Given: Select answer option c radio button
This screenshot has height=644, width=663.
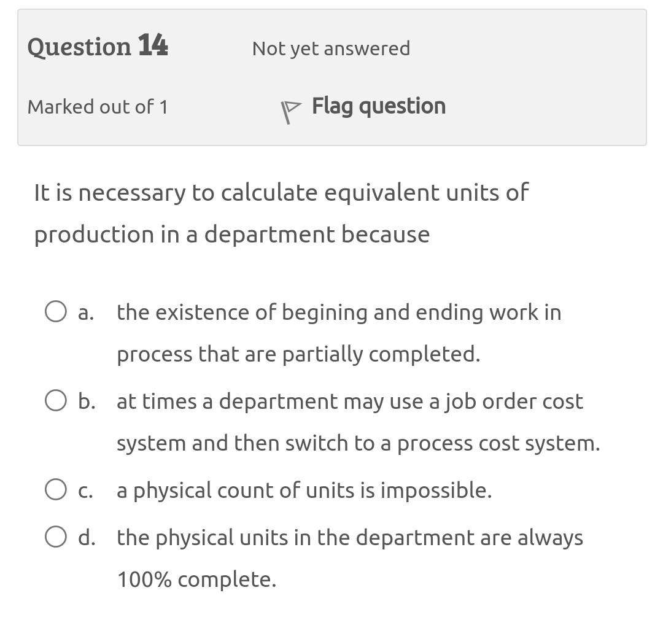Looking at the screenshot, I should tap(56, 489).
